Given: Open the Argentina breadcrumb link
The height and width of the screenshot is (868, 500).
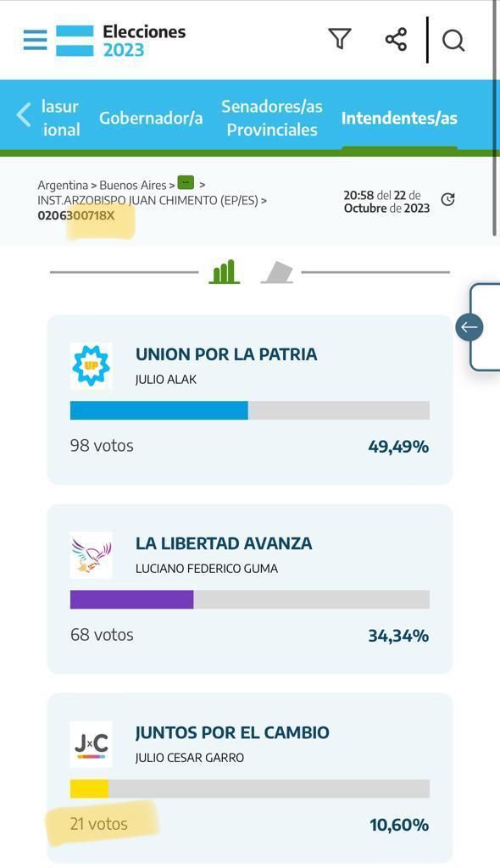Looking at the screenshot, I should pos(63,185).
